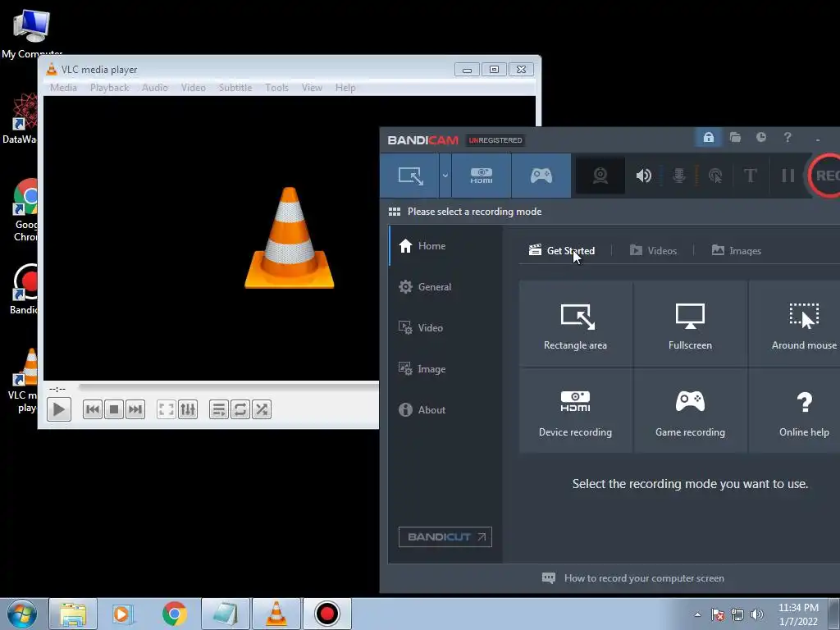The height and width of the screenshot is (630, 840).
Task: Switch to the Videos tab
Action: point(653,251)
